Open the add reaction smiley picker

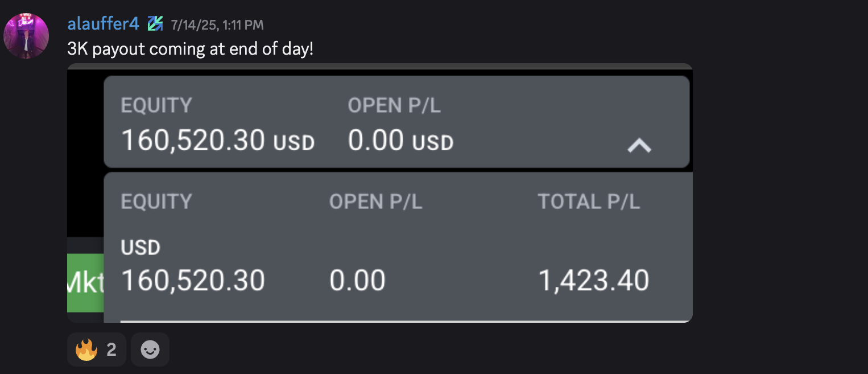tap(150, 350)
